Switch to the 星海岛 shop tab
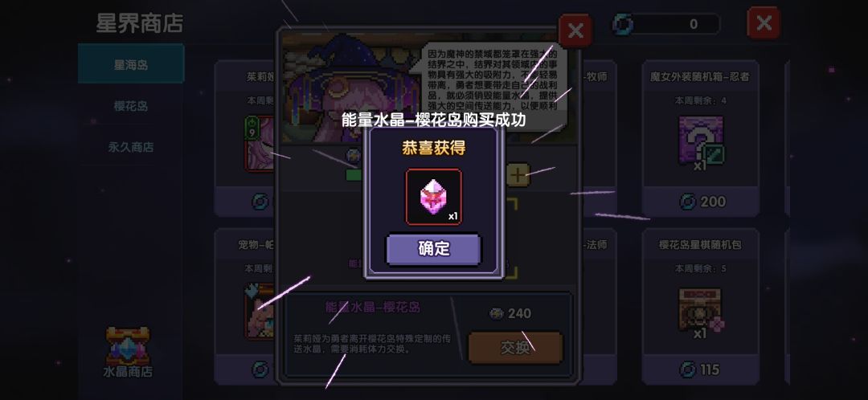 point(131,64)
